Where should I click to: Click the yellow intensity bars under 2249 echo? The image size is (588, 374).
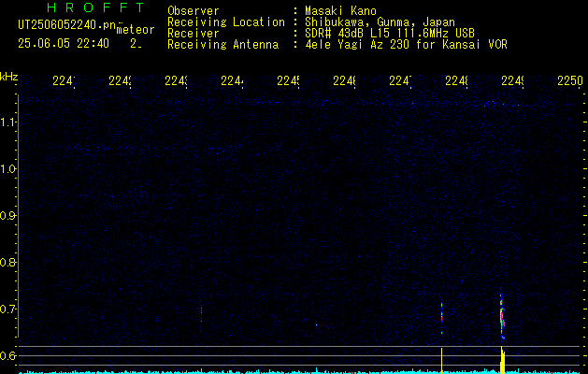[x=503, y=360]
